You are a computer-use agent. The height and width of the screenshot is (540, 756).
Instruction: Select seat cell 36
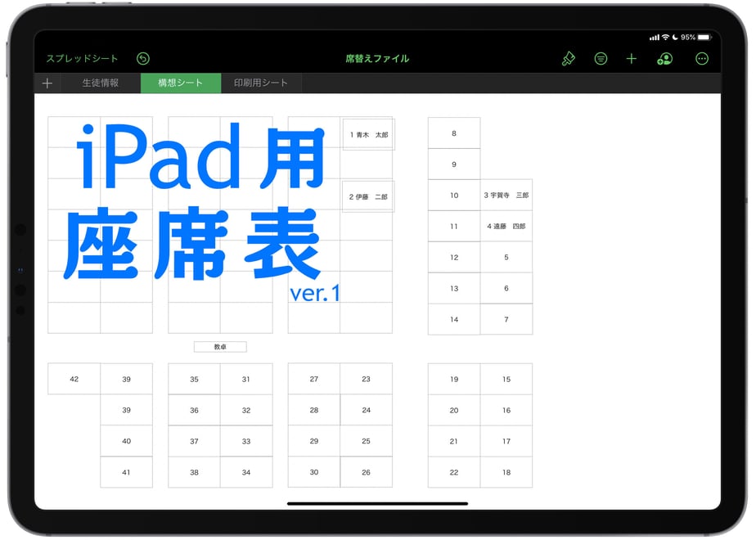[194, 410]
